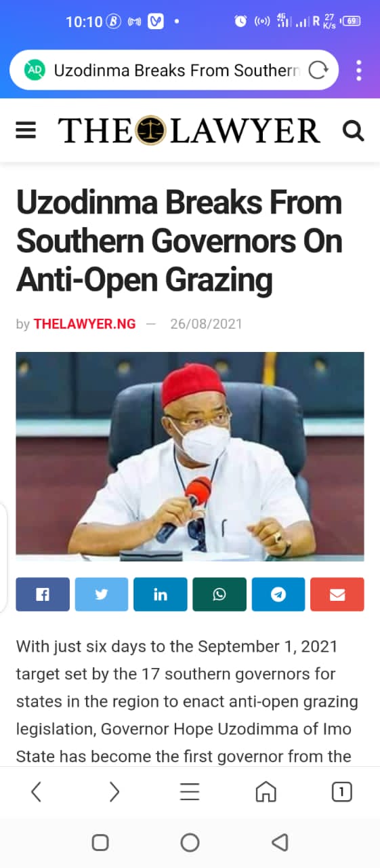Screen dimensions: 380x868
Task: Open browser three-dot options menu
Action: tap(359, 70)
